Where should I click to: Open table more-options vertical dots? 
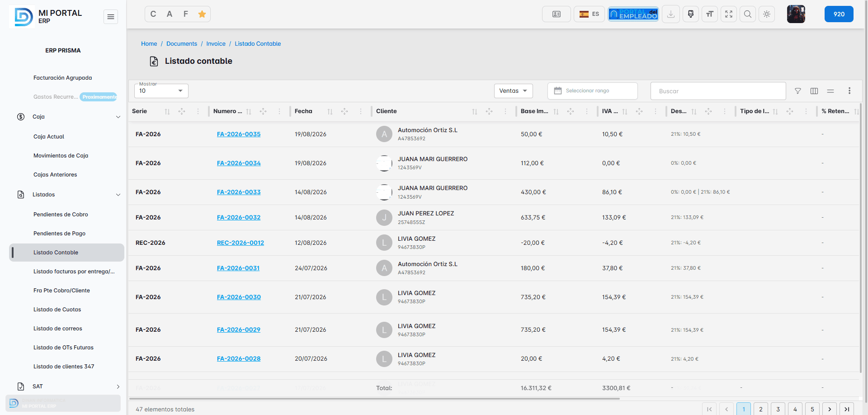[849, 91]
